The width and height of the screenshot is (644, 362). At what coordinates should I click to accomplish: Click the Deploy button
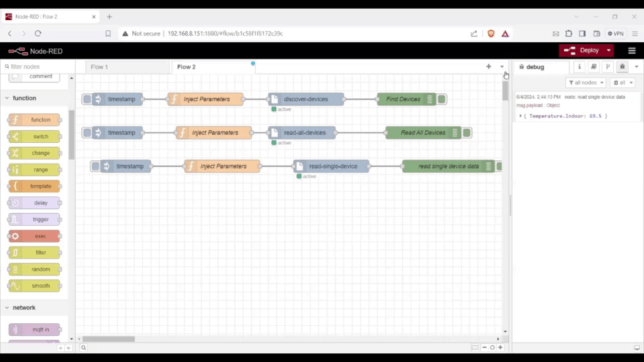tap(582, 50)
